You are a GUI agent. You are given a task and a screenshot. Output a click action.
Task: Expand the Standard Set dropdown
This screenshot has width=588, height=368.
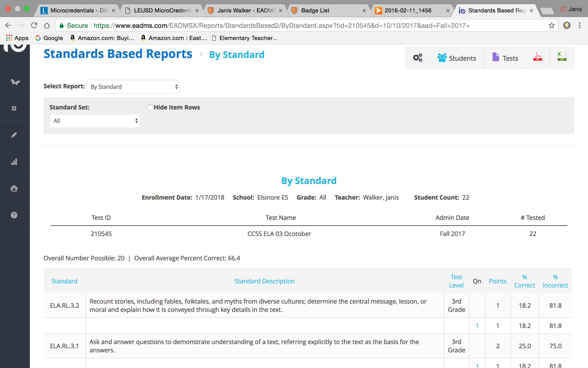point(95,121)
